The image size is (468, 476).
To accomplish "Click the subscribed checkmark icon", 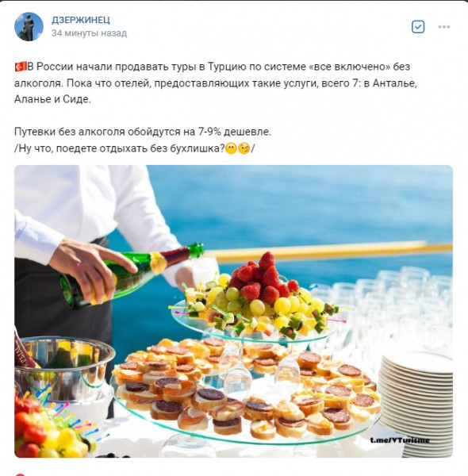I will 418,27.
